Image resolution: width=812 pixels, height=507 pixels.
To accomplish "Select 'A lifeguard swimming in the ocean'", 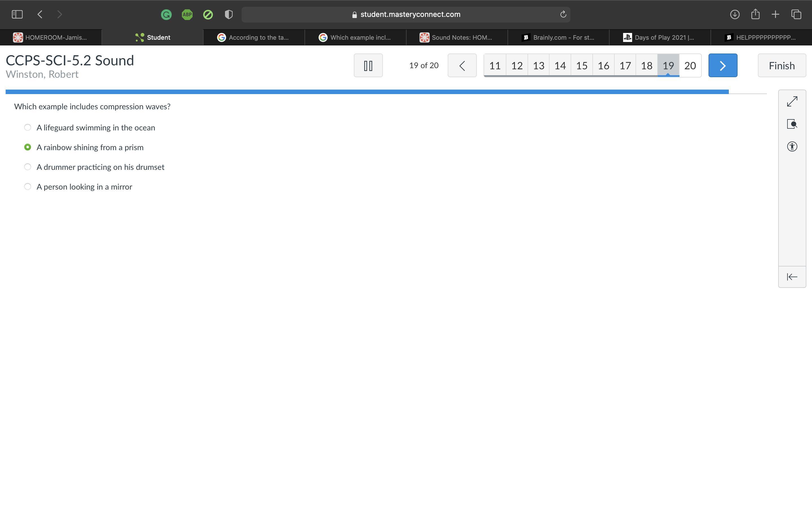I will coord(28,127).
